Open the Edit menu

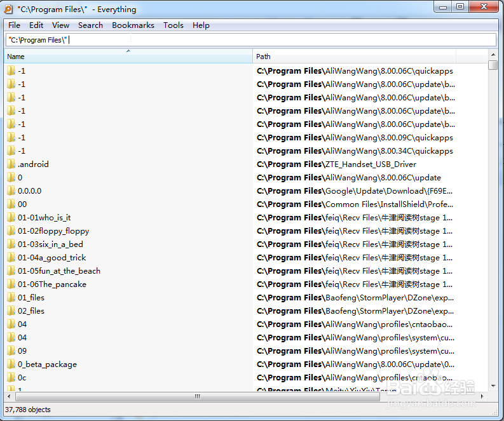pos(36,25)
